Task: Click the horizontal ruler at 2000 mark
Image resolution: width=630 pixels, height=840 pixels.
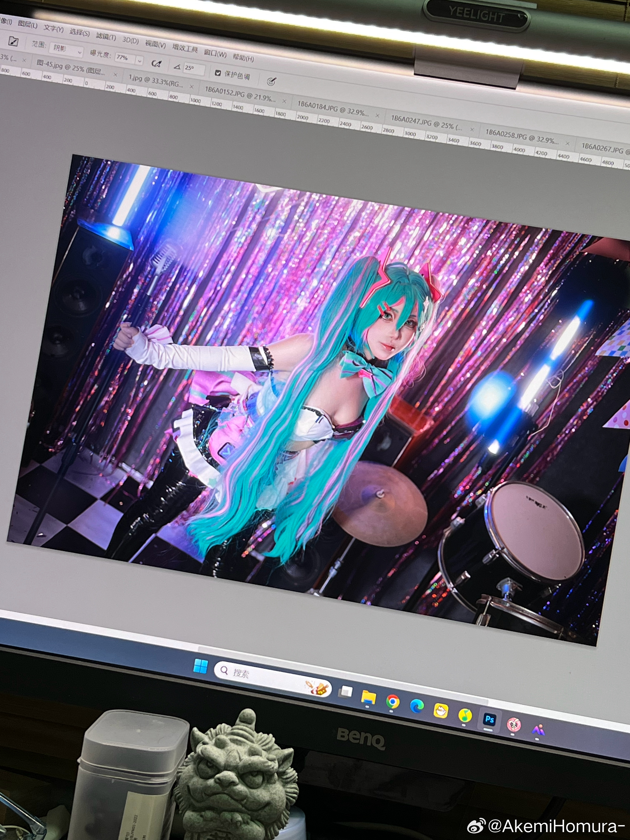Action: pyautogui.click(x=303, y=117)
